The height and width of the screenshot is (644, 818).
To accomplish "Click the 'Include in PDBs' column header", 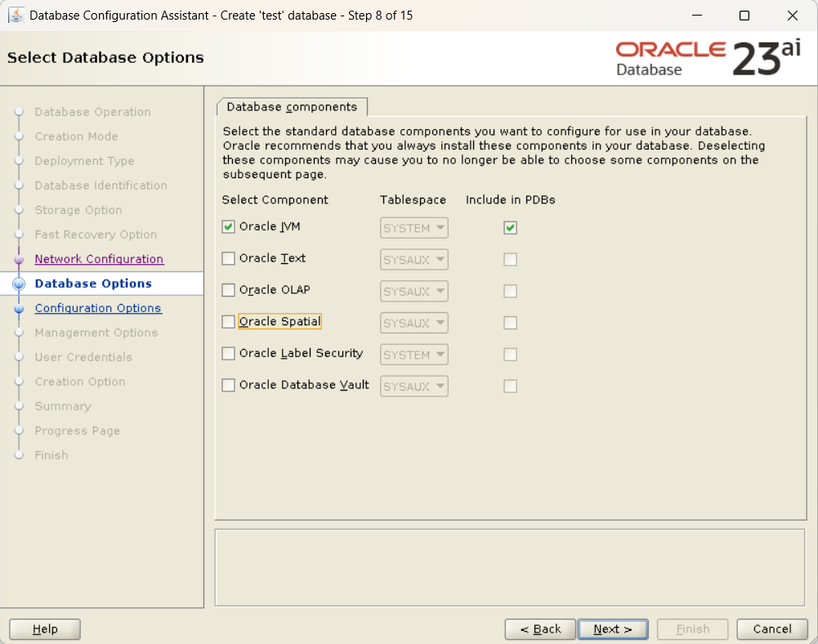I will coord(510,200).
